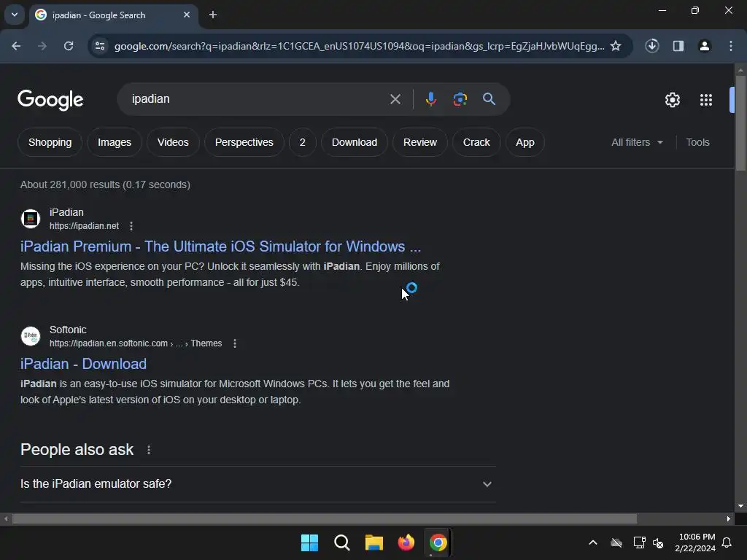Click the muted volume tray icon
747x560 pixels.
(x=659, y=542)
